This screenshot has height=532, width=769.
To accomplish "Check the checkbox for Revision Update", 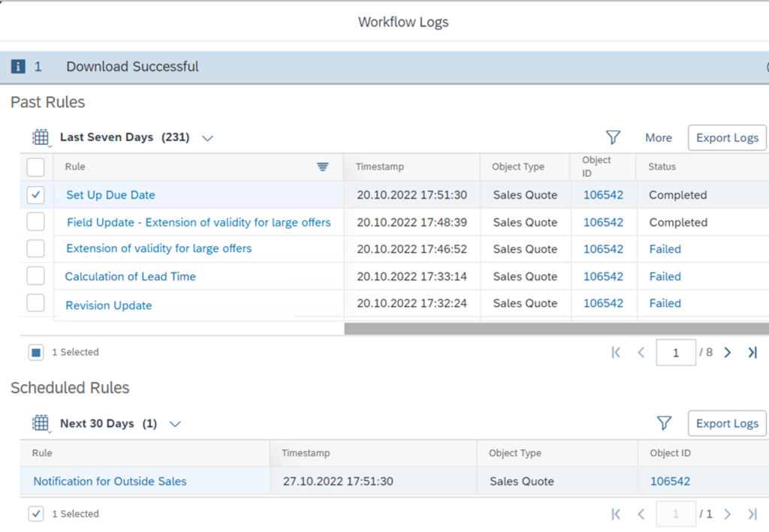I will [35, 303].
